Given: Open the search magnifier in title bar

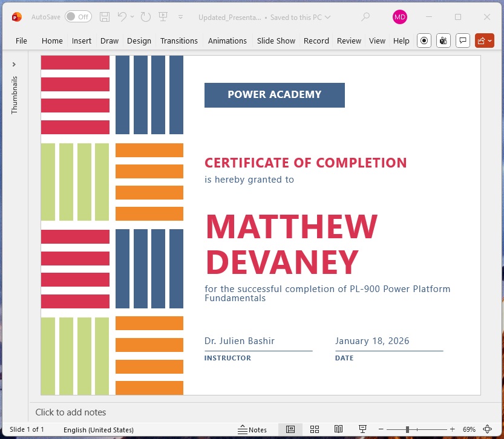Looking at the screenshot, I should [365, 17].
